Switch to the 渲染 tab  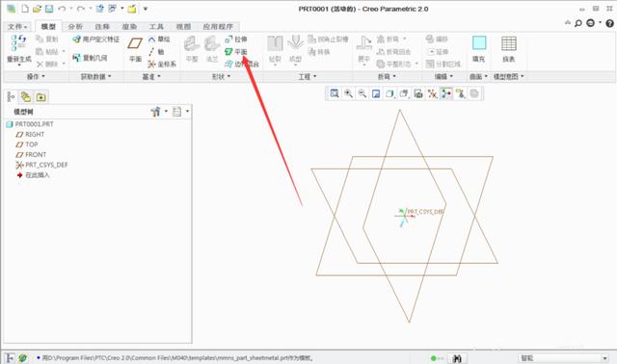(129, 26)
